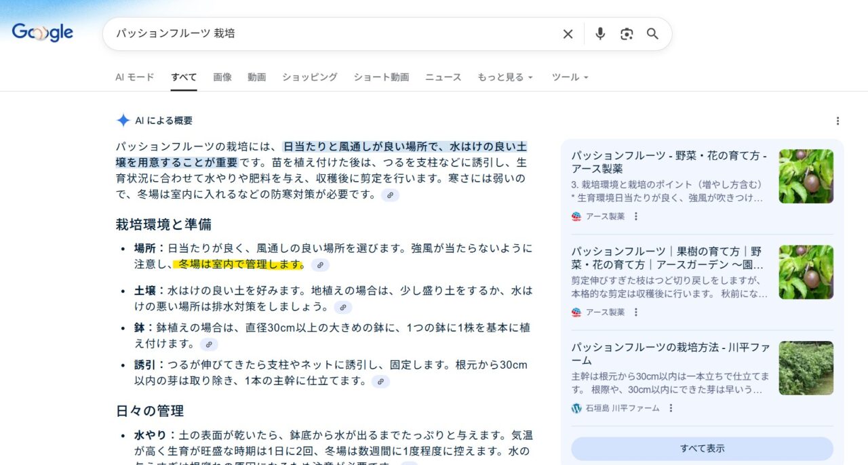Switch to the 画像 tab
Viewport: 868px width, 465px height.
click(222, 77)
